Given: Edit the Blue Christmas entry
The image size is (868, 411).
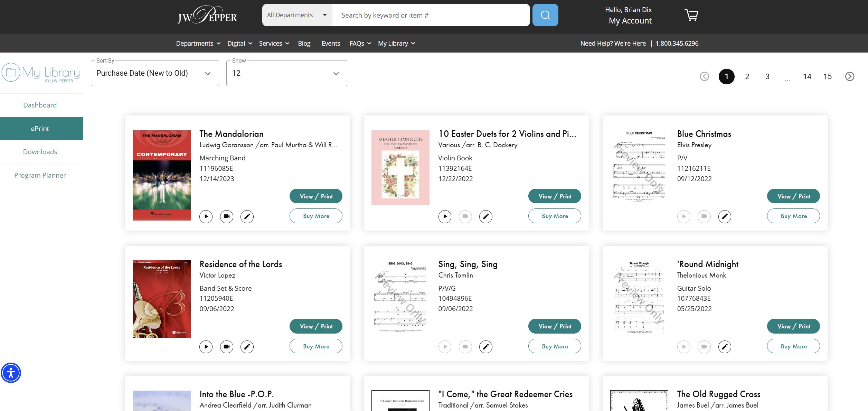Looking at the screenshot, I should click(x=725, y=216).
